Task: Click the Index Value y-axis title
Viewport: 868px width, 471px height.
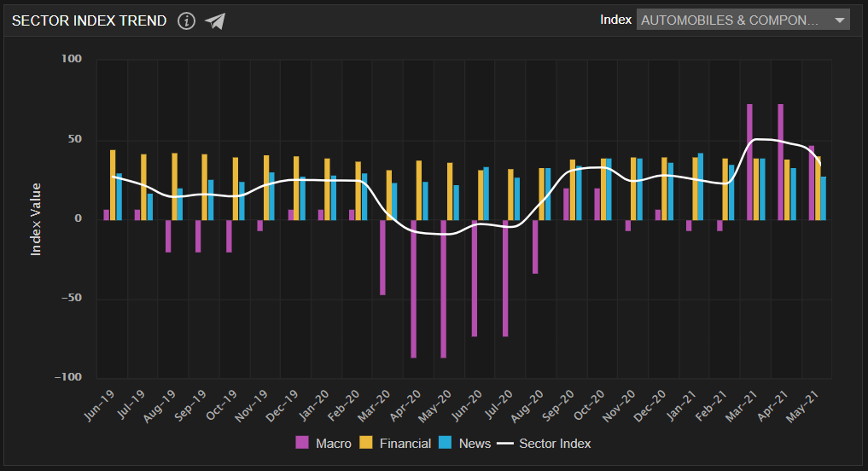Action: tap(36, 218)
